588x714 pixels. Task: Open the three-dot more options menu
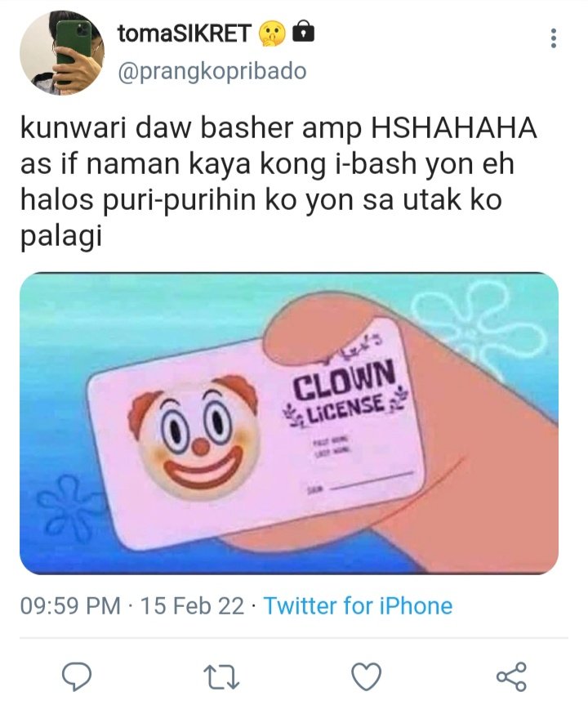tap(554, 38)
